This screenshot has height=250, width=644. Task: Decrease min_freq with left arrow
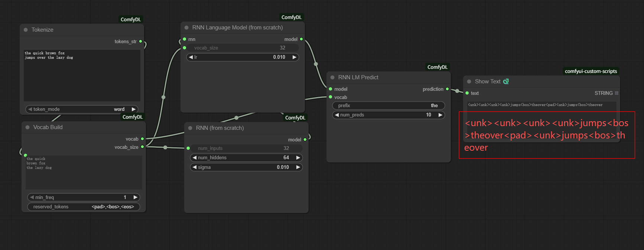click(x=32, y=198)
